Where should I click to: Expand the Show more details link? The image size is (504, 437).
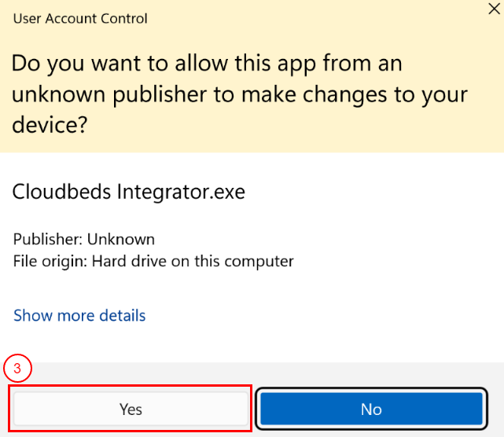[x=79, y=316]
